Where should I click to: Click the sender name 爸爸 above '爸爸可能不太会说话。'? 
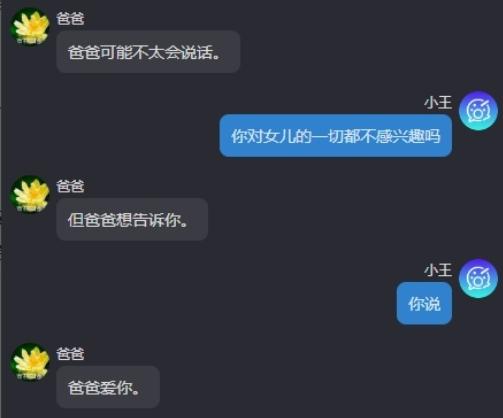click(x=70, y=18)
